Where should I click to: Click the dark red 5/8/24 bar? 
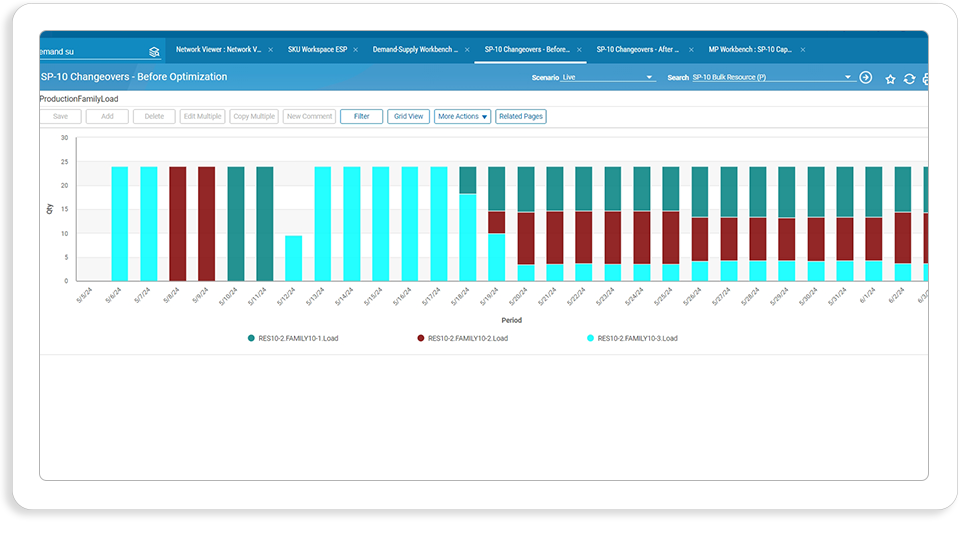178,223
